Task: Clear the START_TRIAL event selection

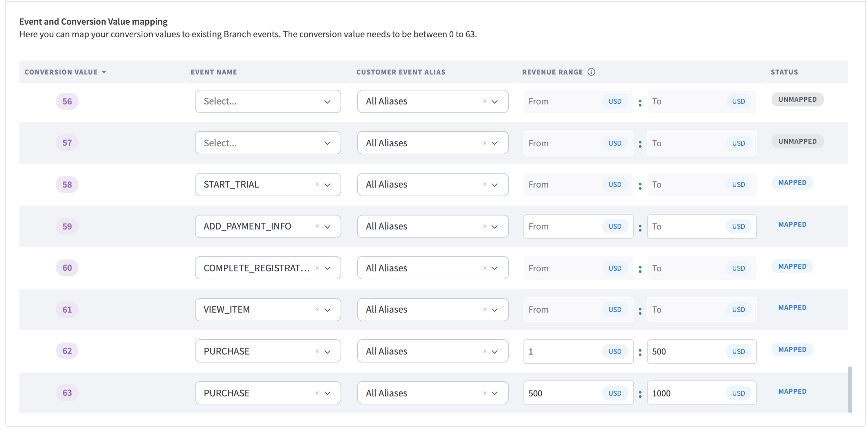Action: 317,184
